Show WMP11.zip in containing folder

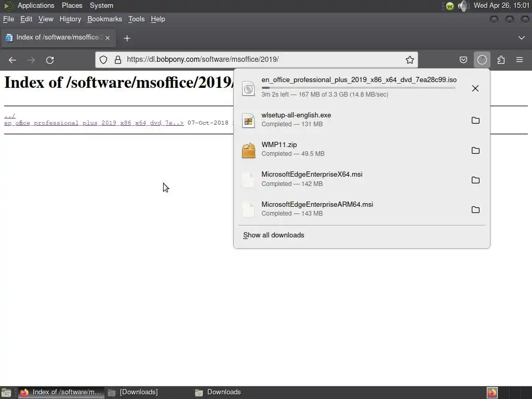tap(475, 150)
